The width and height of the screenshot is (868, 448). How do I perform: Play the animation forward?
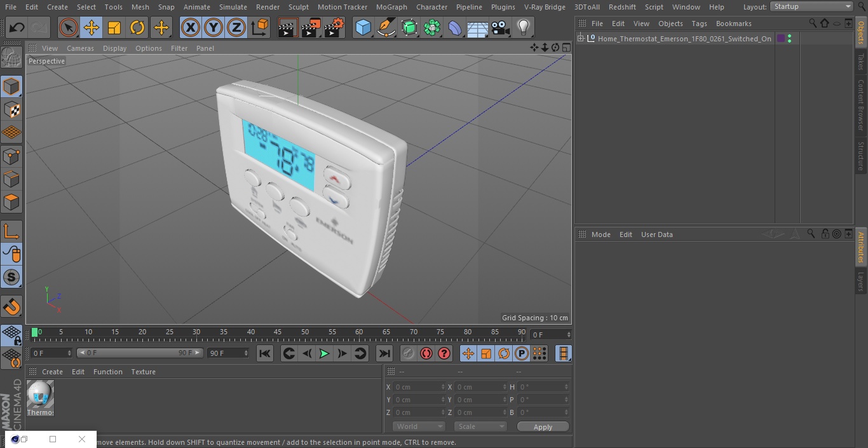click(x=324, y=353)
